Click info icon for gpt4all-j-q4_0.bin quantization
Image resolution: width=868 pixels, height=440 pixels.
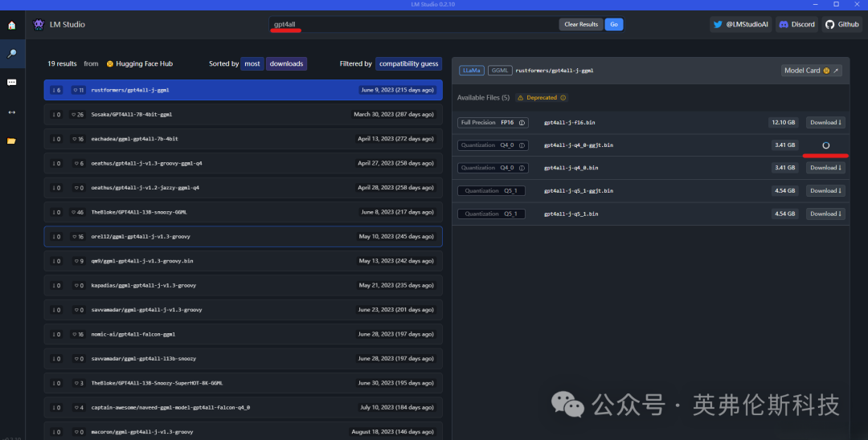522,168
